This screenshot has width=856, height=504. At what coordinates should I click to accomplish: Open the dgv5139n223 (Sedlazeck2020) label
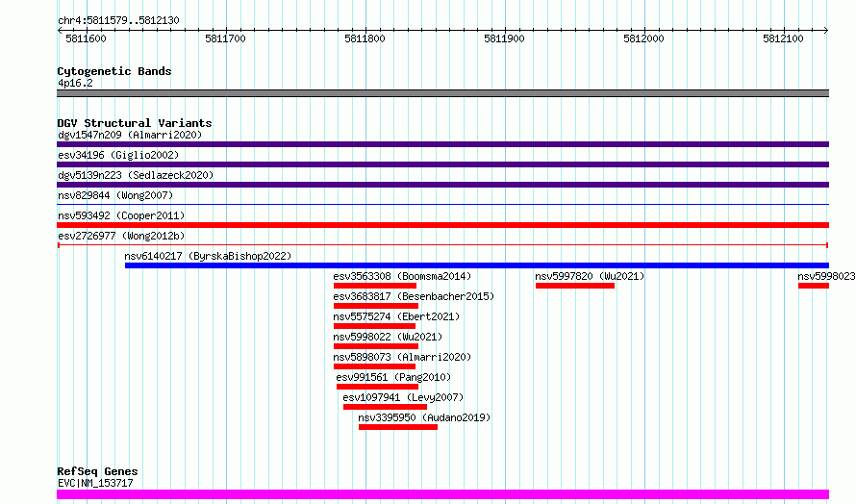[136, 175]
